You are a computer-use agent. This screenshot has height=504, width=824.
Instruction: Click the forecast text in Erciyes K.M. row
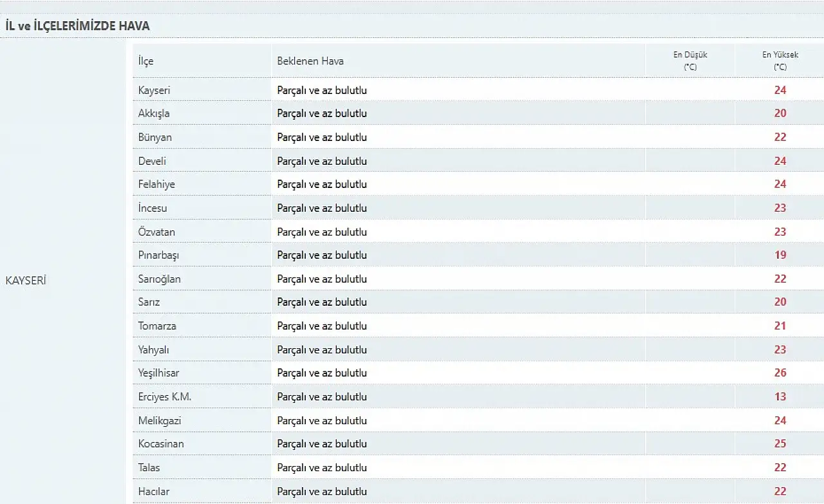point(322,397)
